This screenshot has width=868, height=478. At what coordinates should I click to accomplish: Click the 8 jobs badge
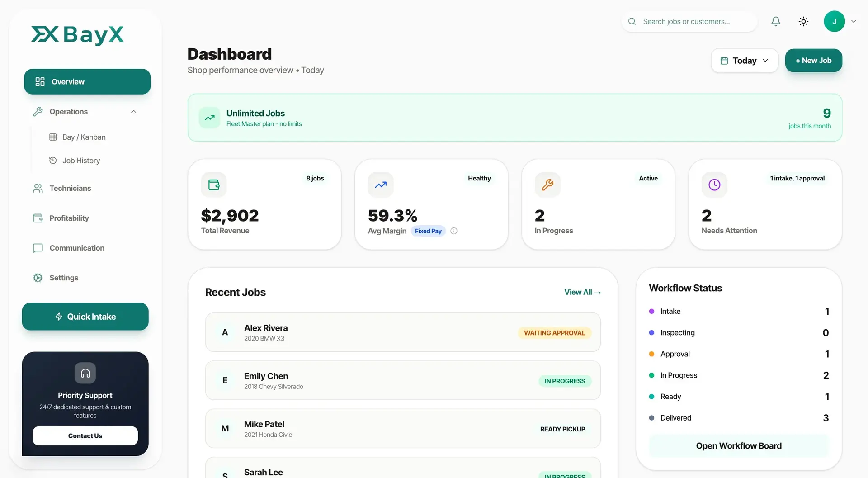(x=315, y=178)
